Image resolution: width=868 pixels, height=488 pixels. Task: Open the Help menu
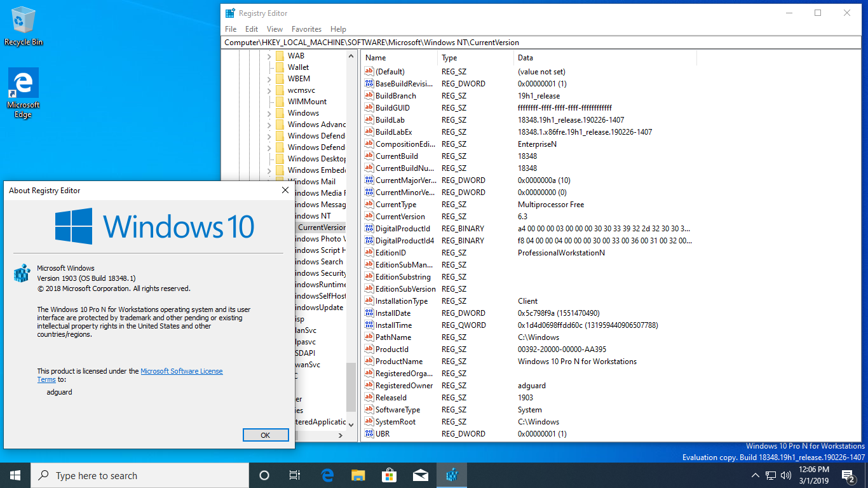point(338,29)
